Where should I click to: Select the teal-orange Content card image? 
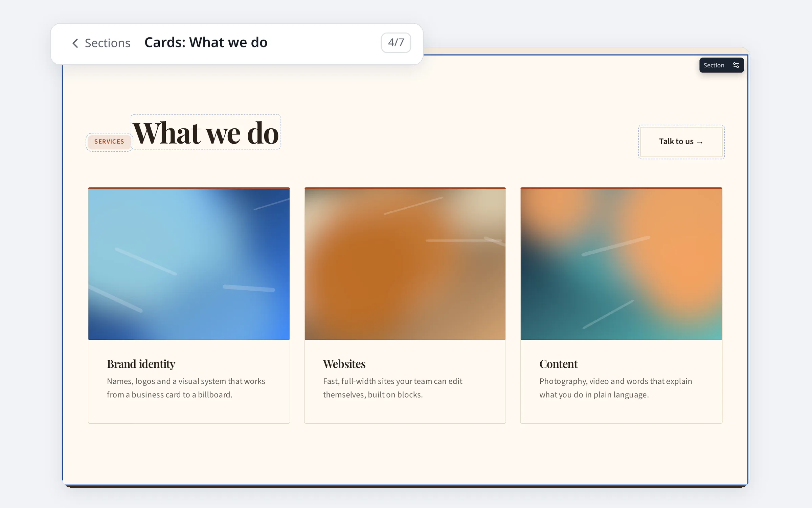(x=621, y=264)
